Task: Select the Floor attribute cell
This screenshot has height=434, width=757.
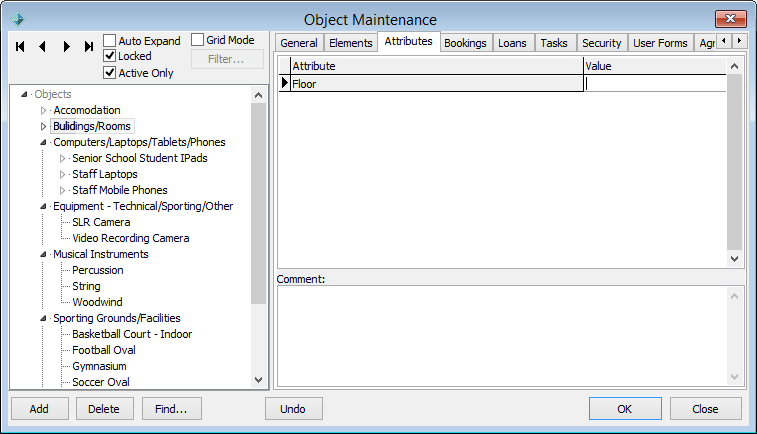Action: tap(436, 84)
